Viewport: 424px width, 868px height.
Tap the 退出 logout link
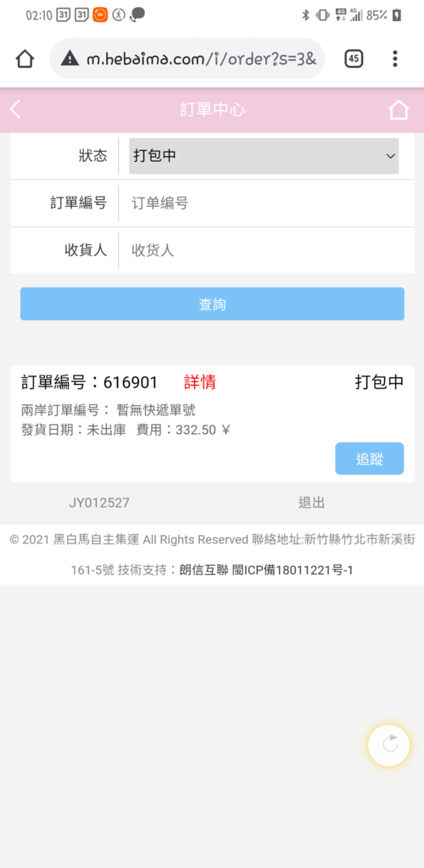point(311,503)
